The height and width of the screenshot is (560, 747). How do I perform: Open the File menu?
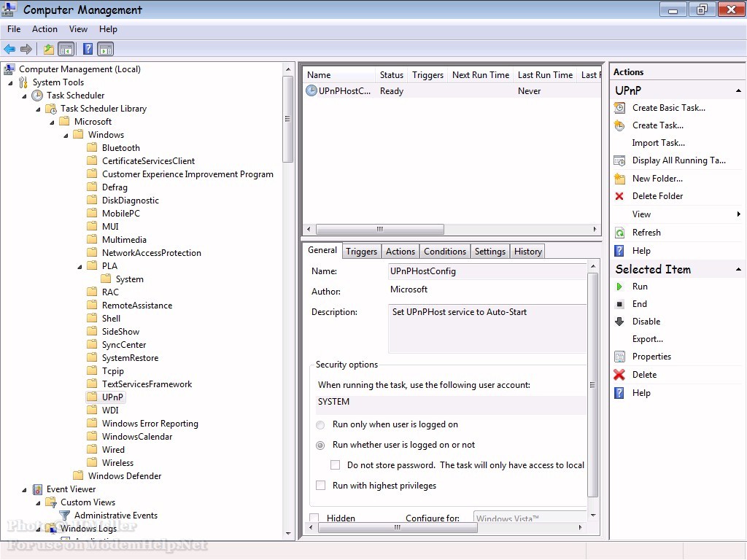(14, 29)
